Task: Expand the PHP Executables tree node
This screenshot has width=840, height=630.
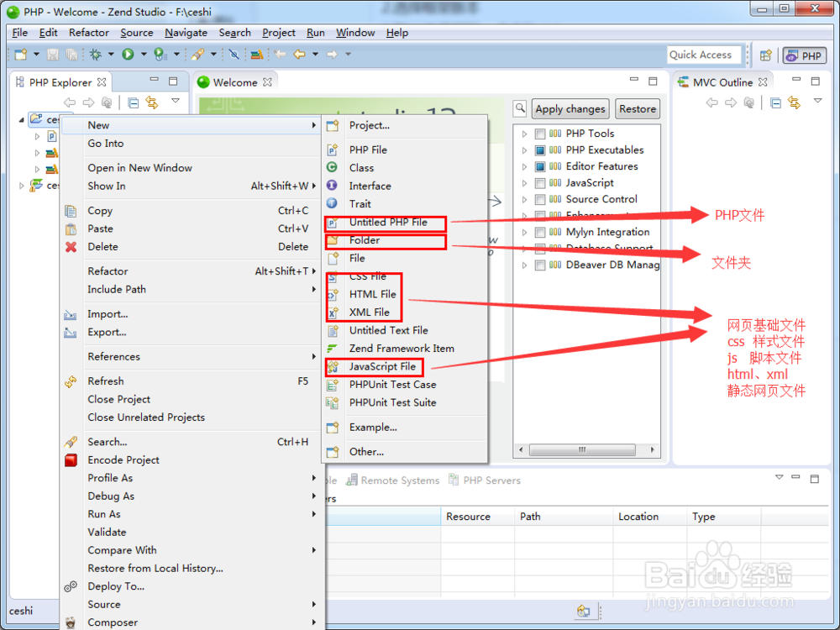Action: pos(524,150)
